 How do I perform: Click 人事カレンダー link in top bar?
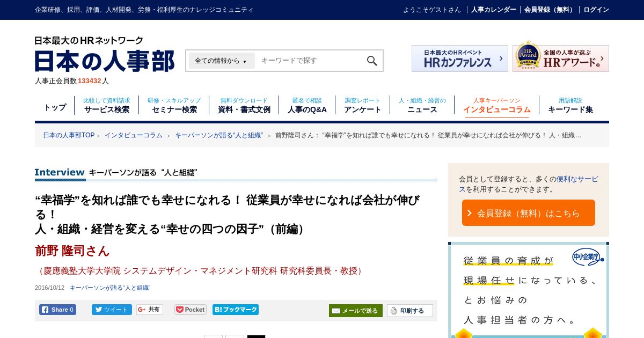[494, 10]
